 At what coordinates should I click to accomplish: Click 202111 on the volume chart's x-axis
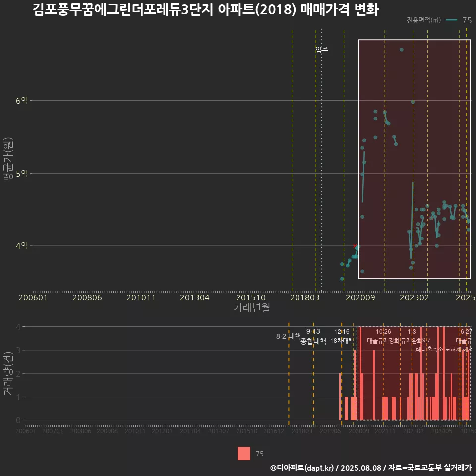(385, 431)
